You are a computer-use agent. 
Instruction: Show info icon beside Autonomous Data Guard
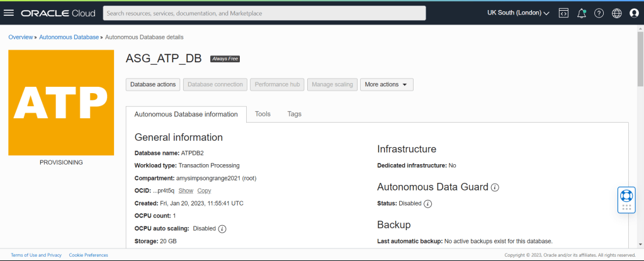[495, 187]
